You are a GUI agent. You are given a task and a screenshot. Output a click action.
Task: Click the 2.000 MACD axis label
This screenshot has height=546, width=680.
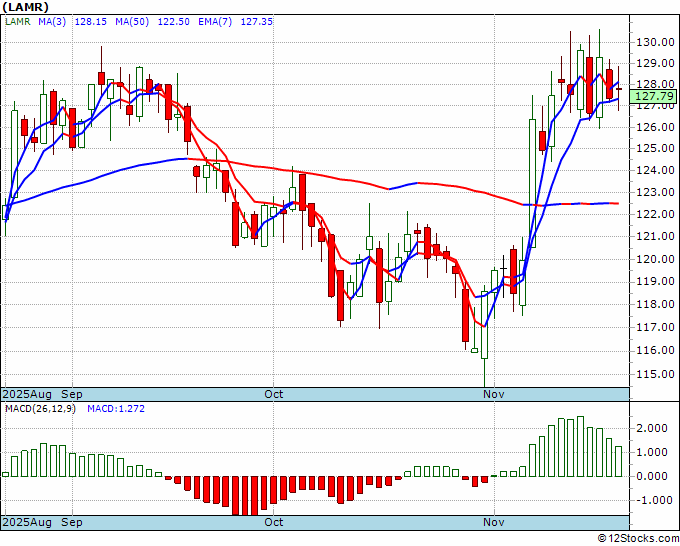click(x=652, y=428)
